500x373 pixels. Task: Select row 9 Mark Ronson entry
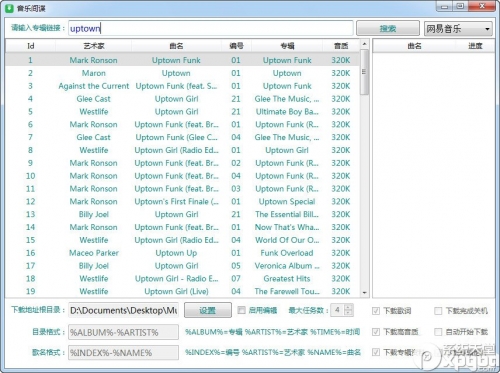(183, 163)
